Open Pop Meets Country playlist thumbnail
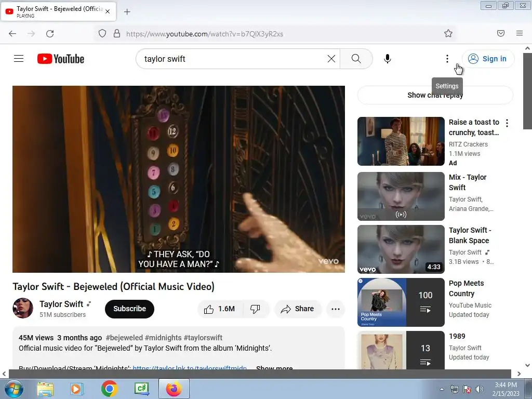Image resolution: width=532 pixels, height=399 pixels. [401, 302]
